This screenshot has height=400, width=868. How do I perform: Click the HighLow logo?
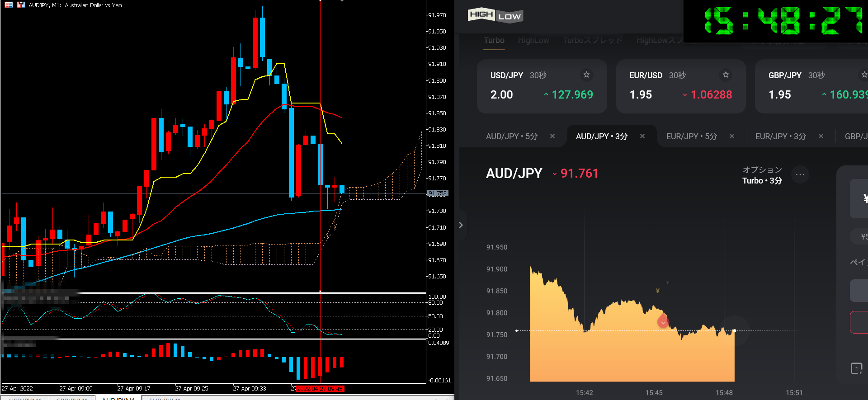click(495, 15)
